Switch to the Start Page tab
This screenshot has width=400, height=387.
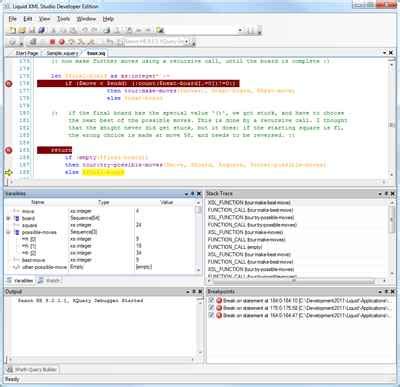pos(27,53)
